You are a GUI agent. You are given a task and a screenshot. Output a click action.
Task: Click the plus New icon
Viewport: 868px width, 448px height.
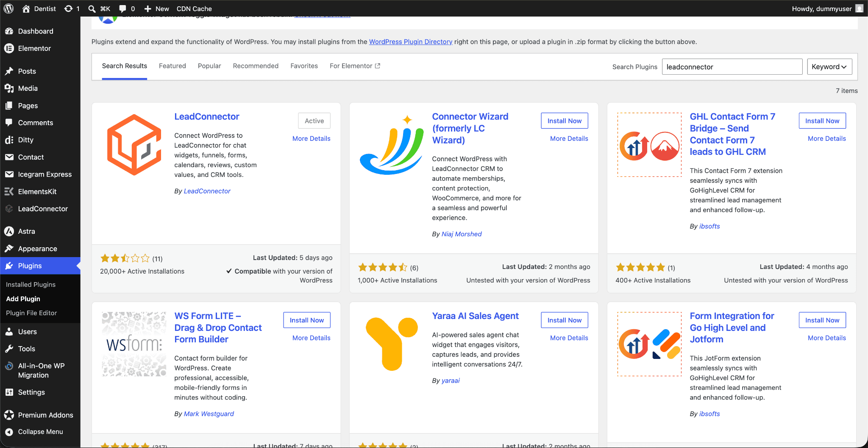(x=147, y=8)
